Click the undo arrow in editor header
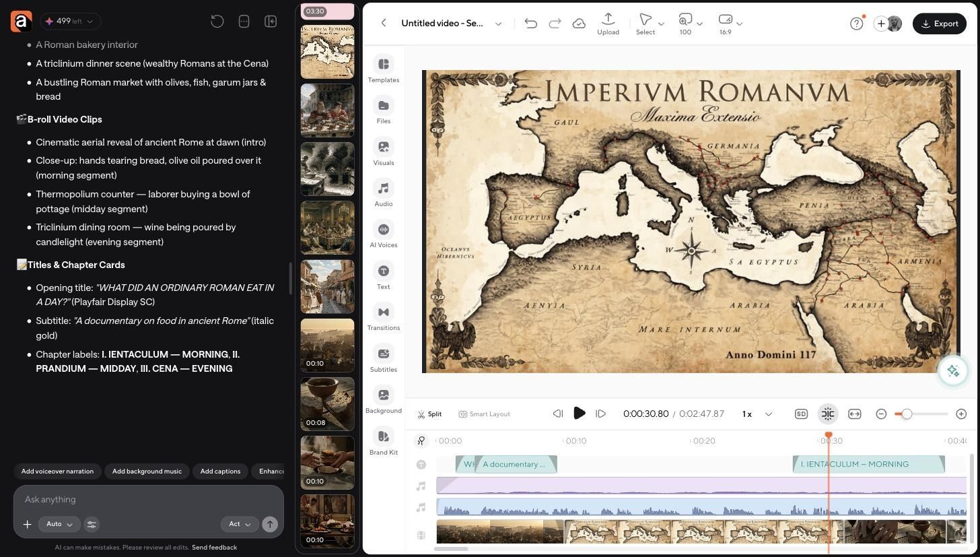This screenshot has width=980, height=557. pyautogui.click(x=530, y=24)
